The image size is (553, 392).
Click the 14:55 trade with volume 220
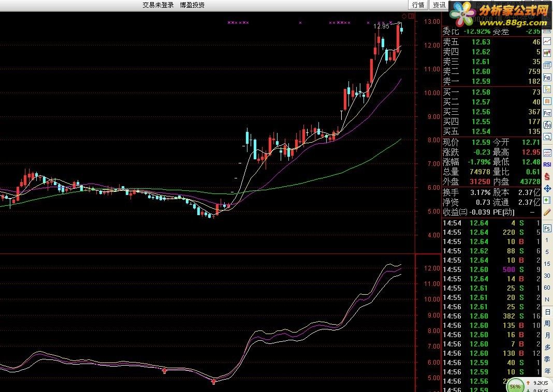click(x=491, y=232)
